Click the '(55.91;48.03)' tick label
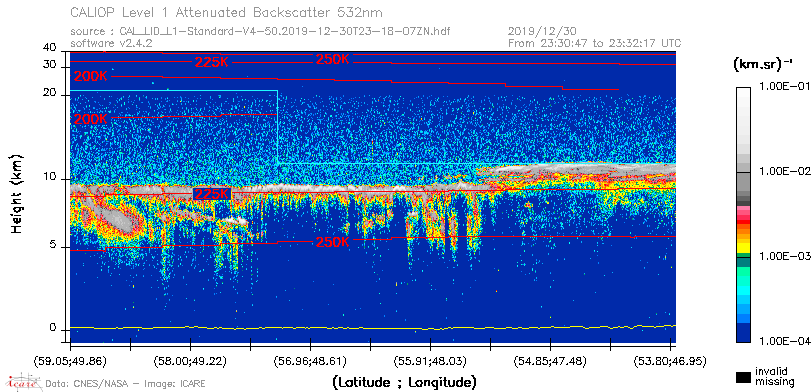The image size is (811, 392). pos(430,360)
